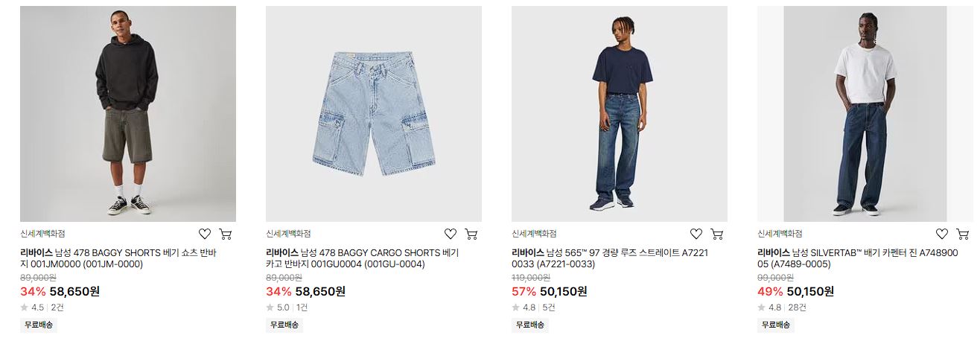
Task: Add BAGGY CARGO SHORTS to shopping cart
Action: pos(471,234)
